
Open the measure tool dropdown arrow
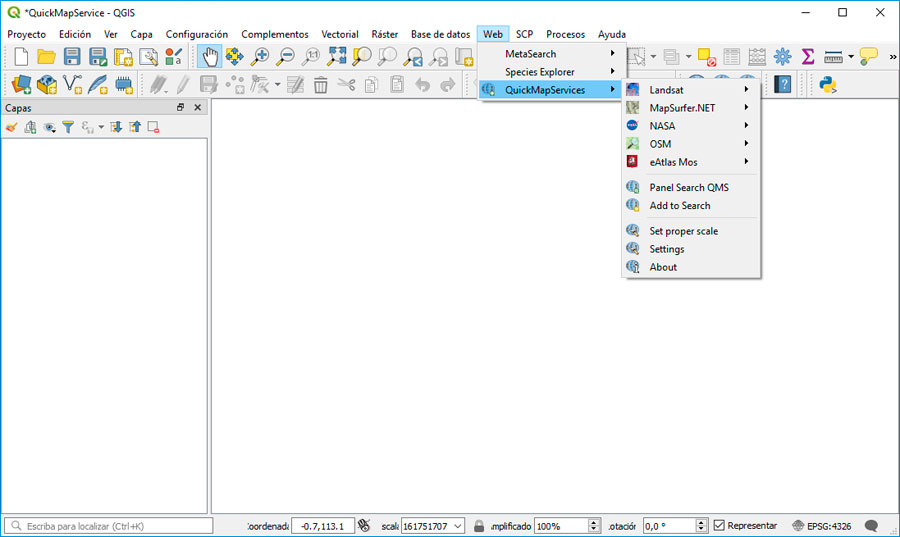coord(851,56)
